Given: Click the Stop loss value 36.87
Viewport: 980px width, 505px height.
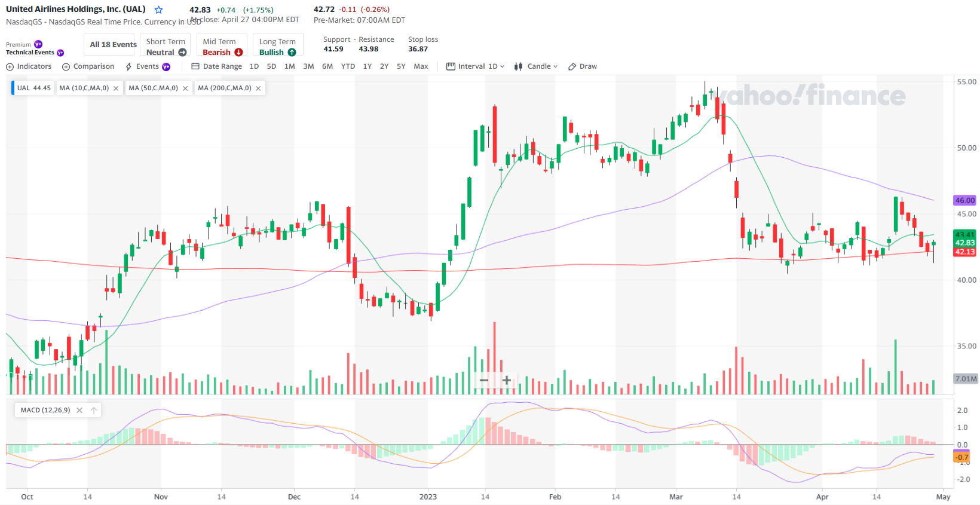Looking at the screenshot, I should pos(418,49).
